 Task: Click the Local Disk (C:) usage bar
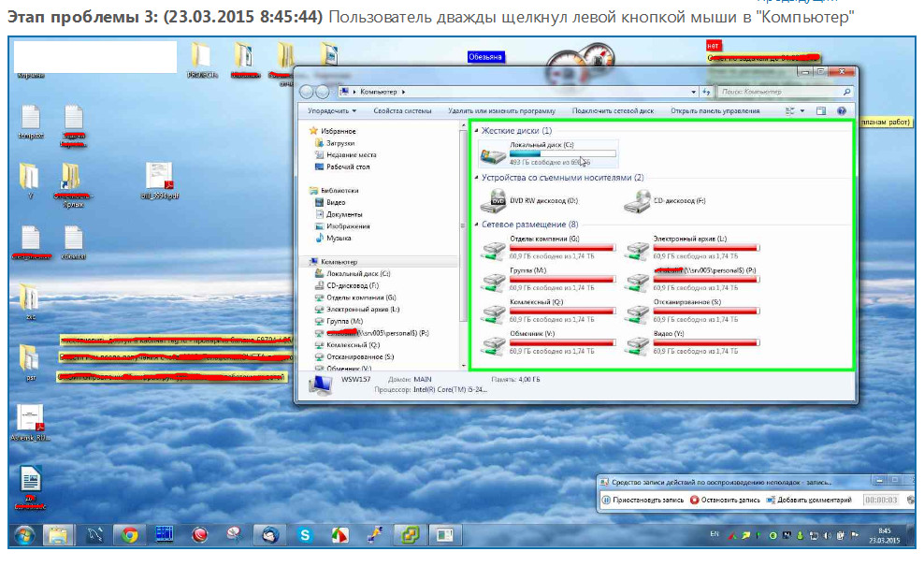(562, 153)
